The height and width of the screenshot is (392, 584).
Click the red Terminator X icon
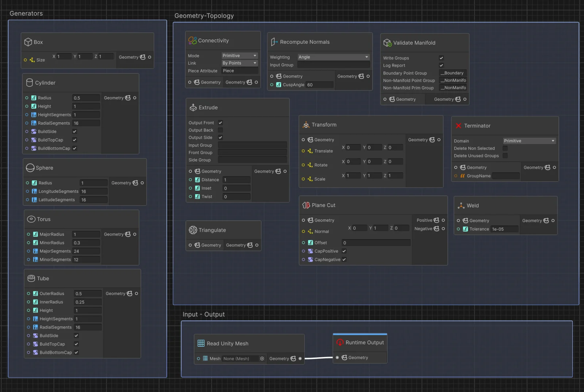[x=458, y=126]
